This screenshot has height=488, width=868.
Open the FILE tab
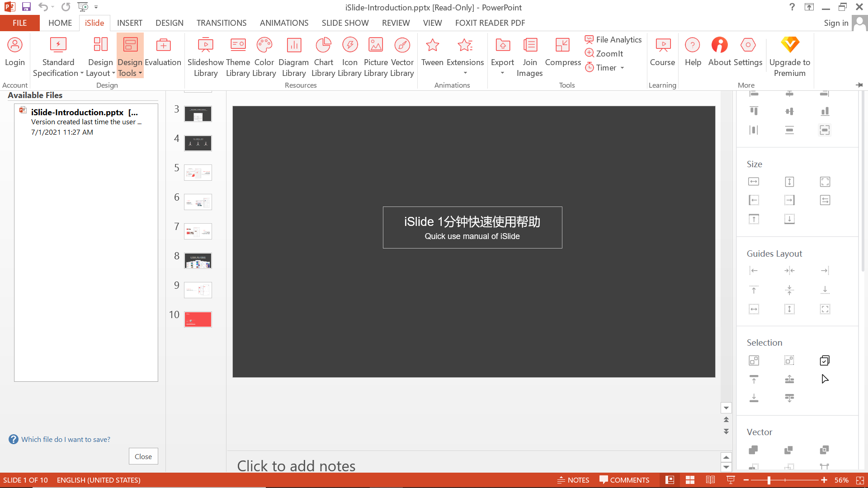click(x=20, y=23)
